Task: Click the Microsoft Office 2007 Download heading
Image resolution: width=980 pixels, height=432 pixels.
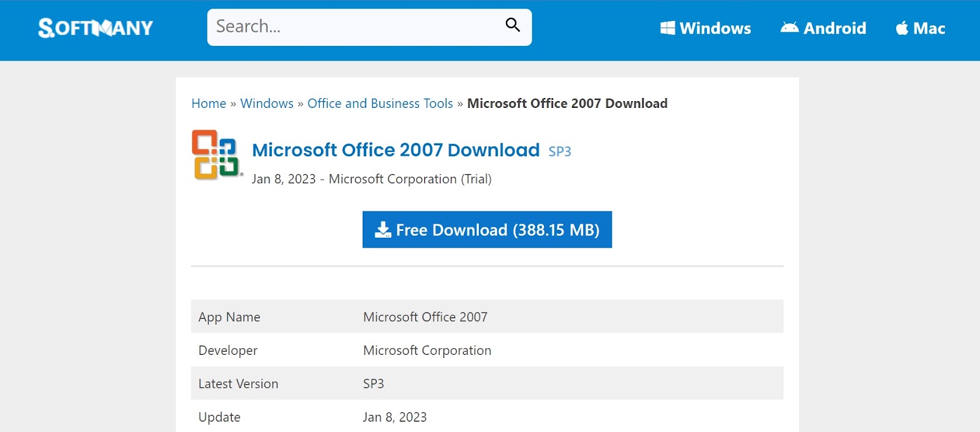Action: click(396, 150)
